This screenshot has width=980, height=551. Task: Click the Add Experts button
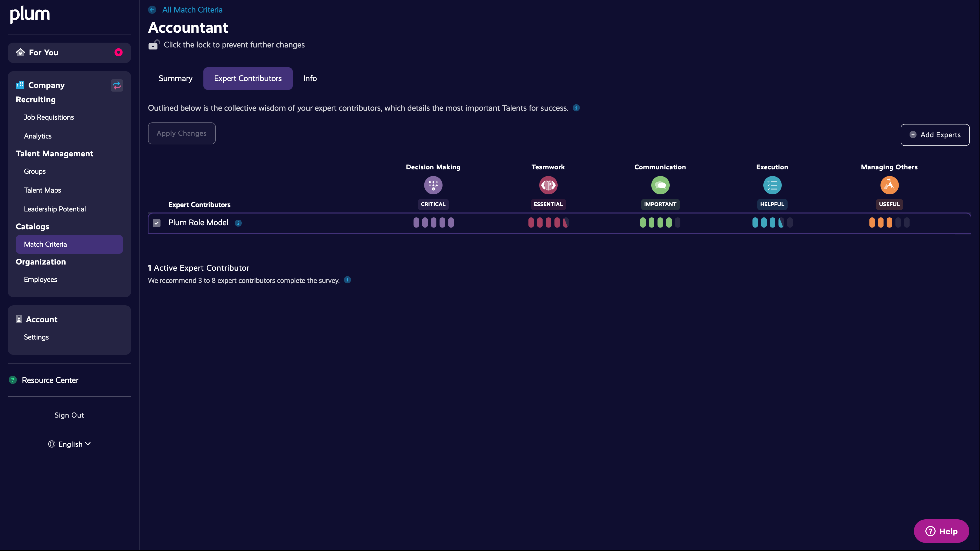point(935,135)
